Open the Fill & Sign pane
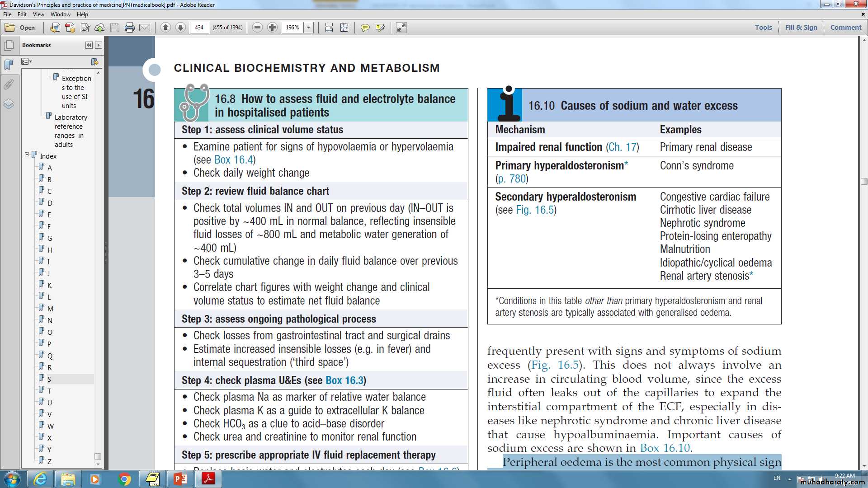868x488 pixels. [801, 27]
